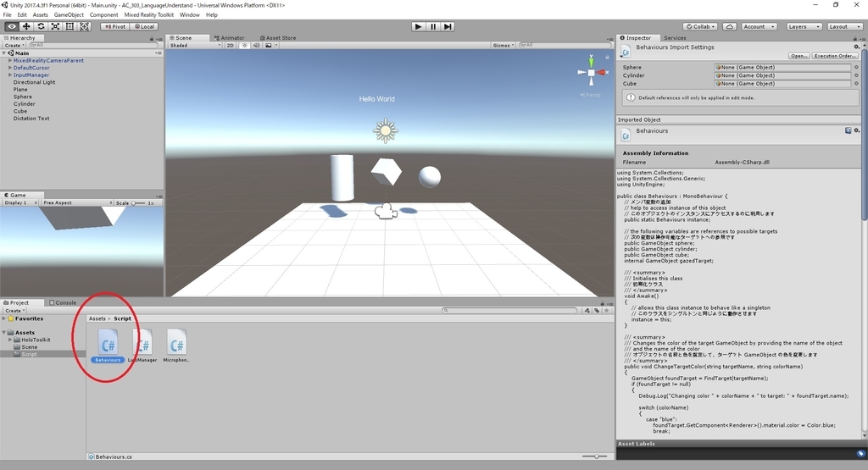Toggle scene lighting sun icon
This screenshot has height=470, width=868.
tap(245, 46)
